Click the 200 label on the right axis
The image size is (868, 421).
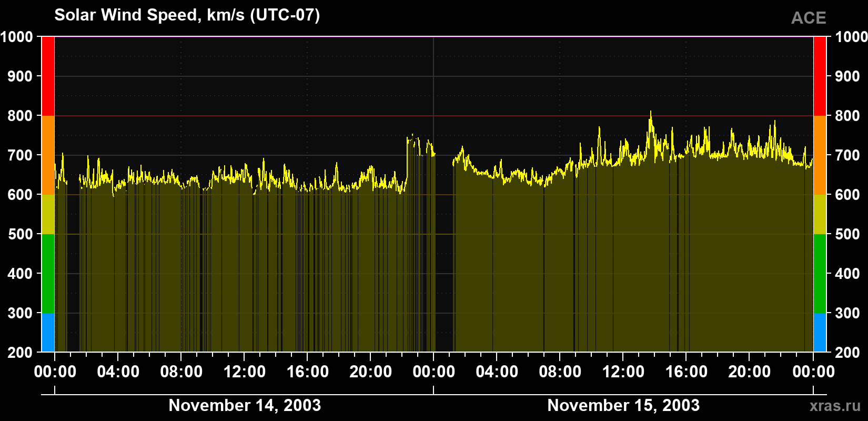pos(847,352)
